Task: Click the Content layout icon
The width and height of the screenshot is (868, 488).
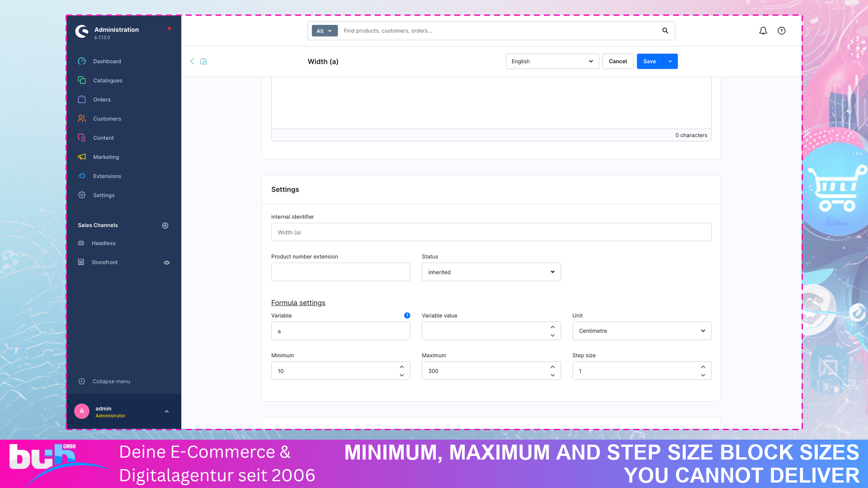Action: [x=82, y=138]
